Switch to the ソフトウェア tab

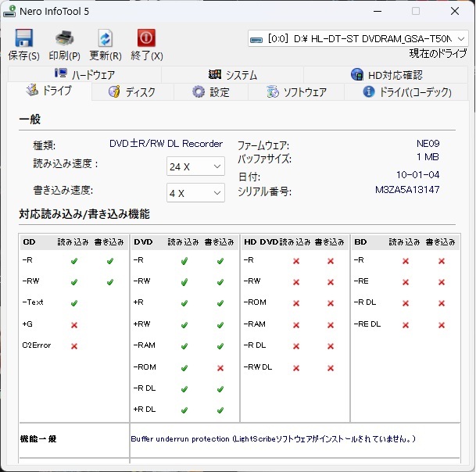[x=296, y=91]
